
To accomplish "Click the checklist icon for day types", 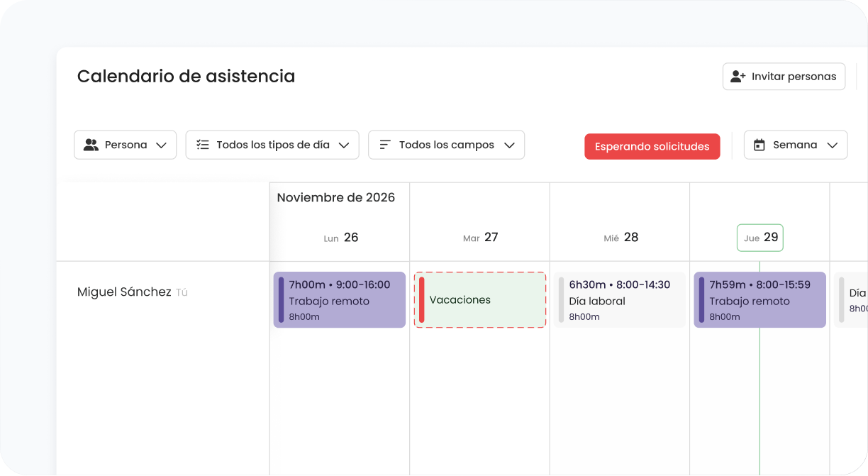I will point(203,145).
